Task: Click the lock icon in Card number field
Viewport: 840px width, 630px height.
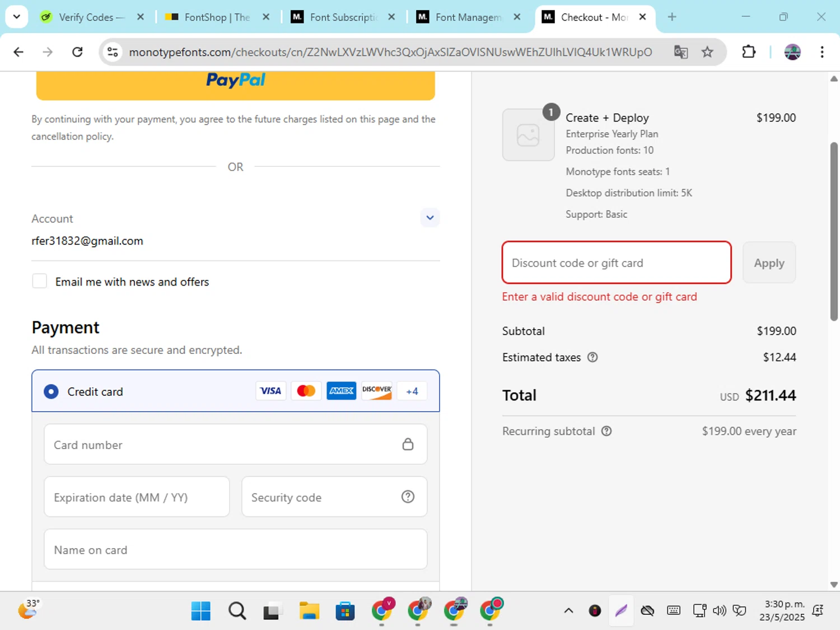Action: point(408,444)
